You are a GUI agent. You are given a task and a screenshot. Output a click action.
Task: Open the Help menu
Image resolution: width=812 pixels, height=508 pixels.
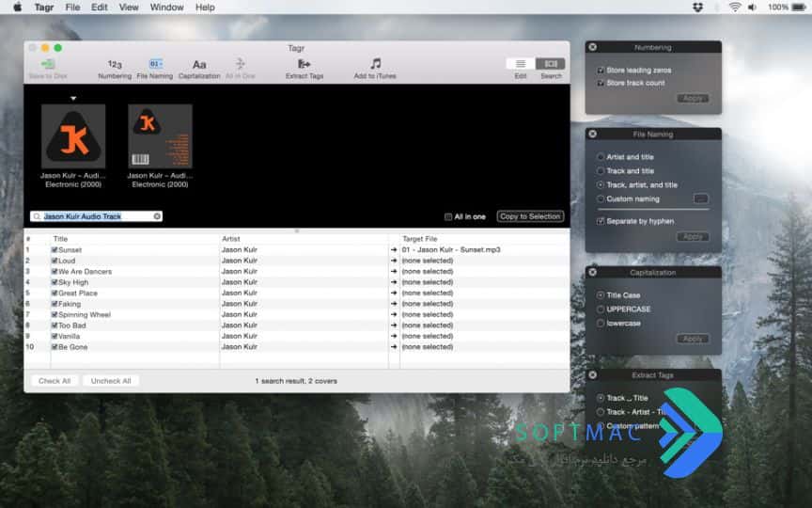(205, 8)
